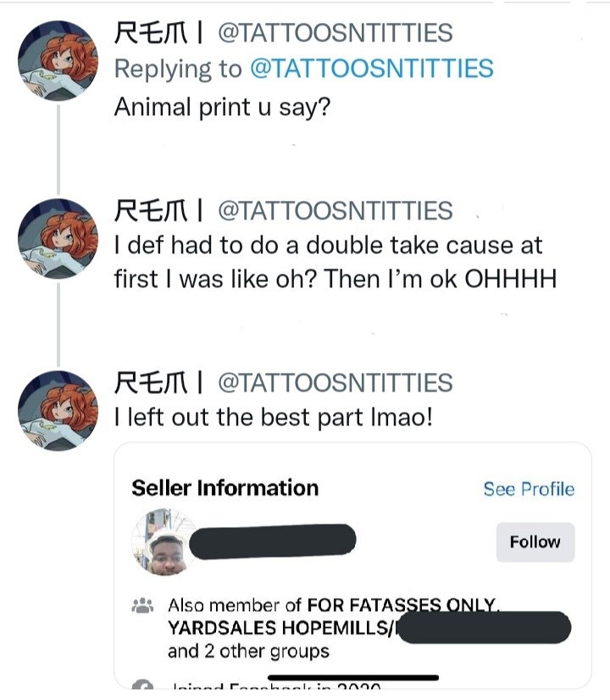Image resolution: width=610 pixels, height=700 pixels.
Task: Open avatar of the first tweet
Action: pyautogui.click(x=58, y=60)
